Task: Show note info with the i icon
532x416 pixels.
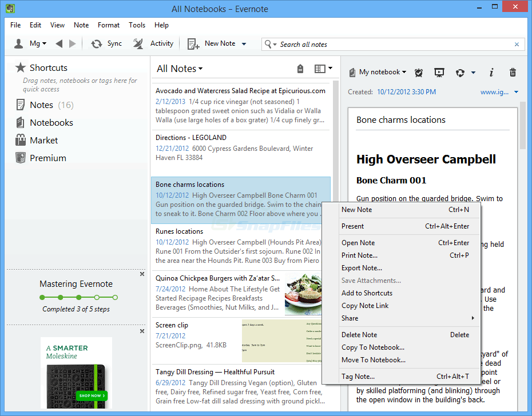Action: [491, 72]
